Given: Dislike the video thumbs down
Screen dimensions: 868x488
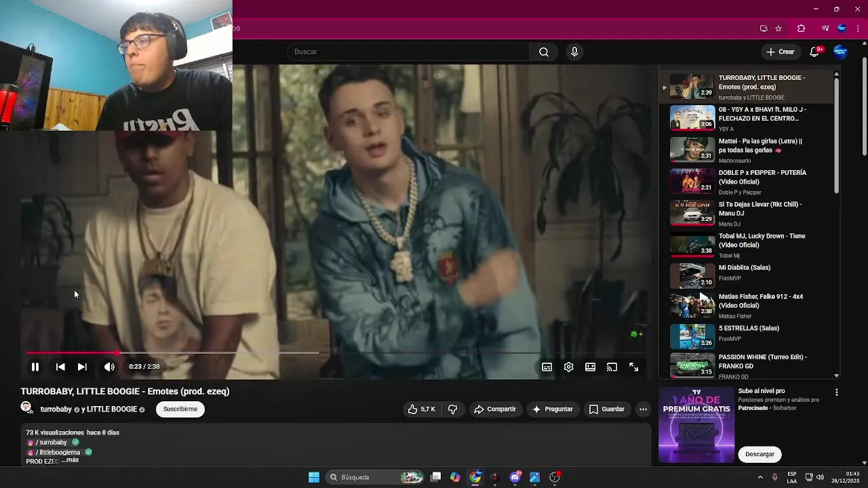Looking at the screenshot, I should pyautogui.click(x=452, y=409).
